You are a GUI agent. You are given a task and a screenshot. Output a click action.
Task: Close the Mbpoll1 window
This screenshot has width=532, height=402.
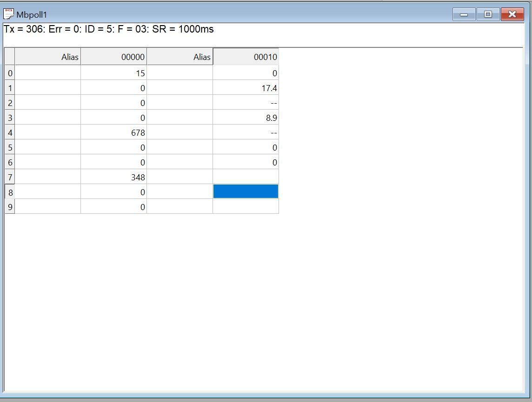click(512, 14)
